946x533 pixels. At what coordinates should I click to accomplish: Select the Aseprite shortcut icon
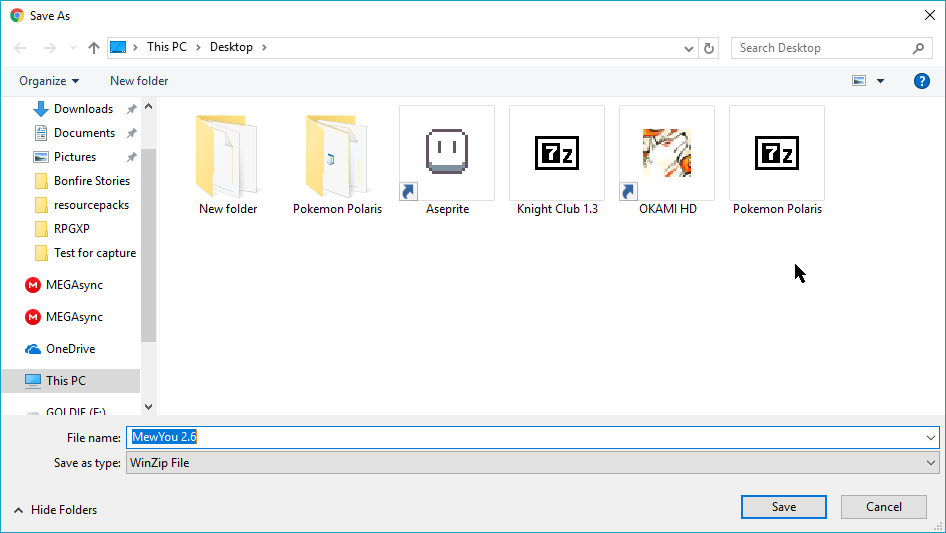click(x=446, y=153)
